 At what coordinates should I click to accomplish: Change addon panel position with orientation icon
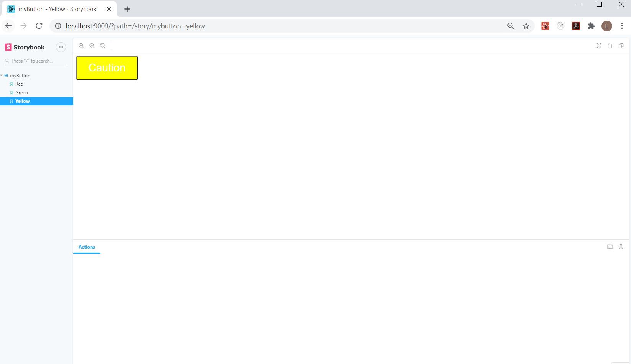coord(610,247)
